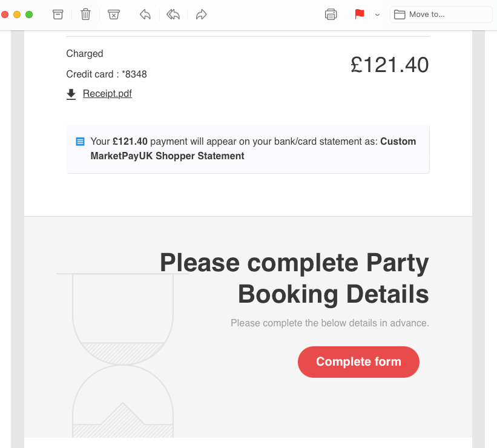Click the download arrow beside Receipt.pdf
The width and height of the screenshot is (497, 448).
click(x=71, y=94)
